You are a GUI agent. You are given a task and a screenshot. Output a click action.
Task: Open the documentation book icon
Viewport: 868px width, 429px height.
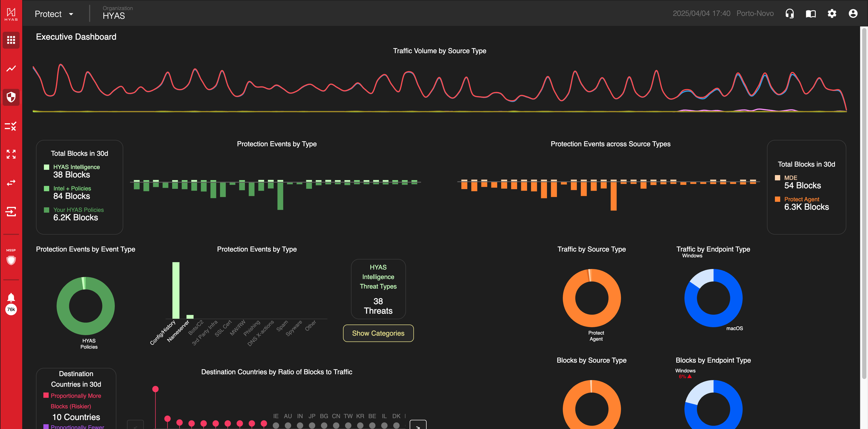[x=811, y=13]
